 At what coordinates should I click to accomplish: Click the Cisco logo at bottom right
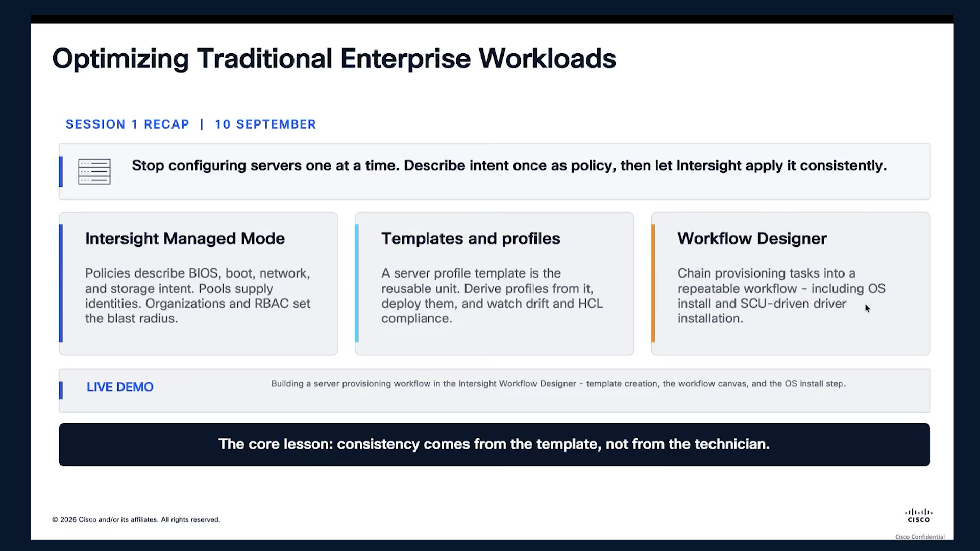tap(919, 515)
